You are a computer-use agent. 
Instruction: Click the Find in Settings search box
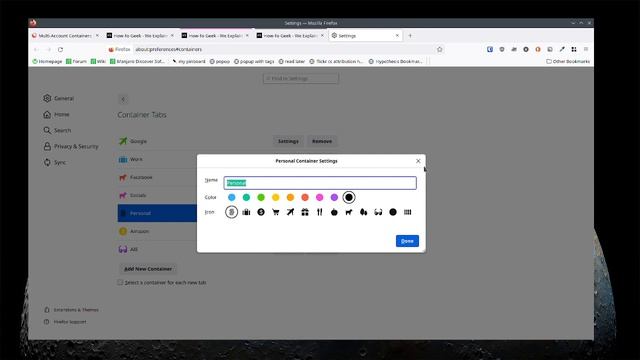(x=301, y=78)
